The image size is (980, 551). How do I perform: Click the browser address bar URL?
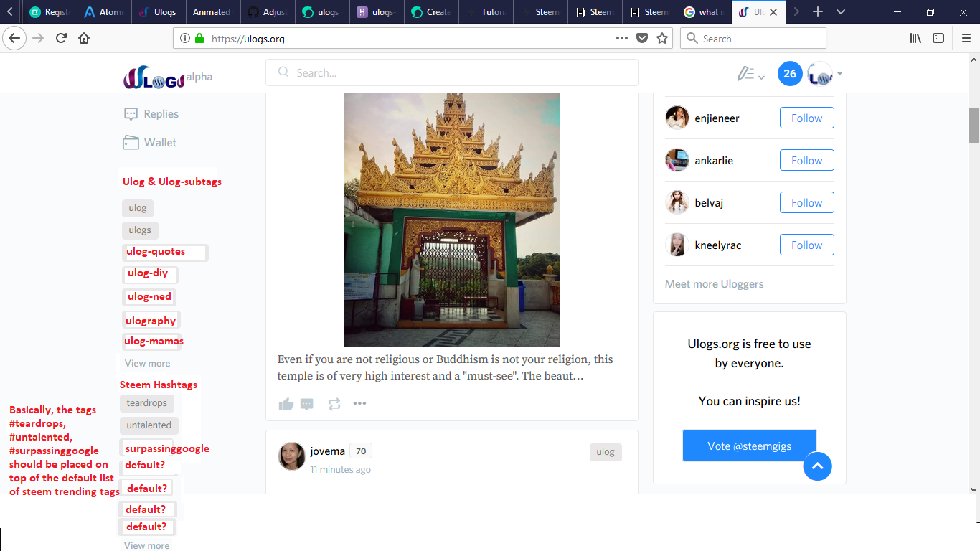(x=248, y=39)
